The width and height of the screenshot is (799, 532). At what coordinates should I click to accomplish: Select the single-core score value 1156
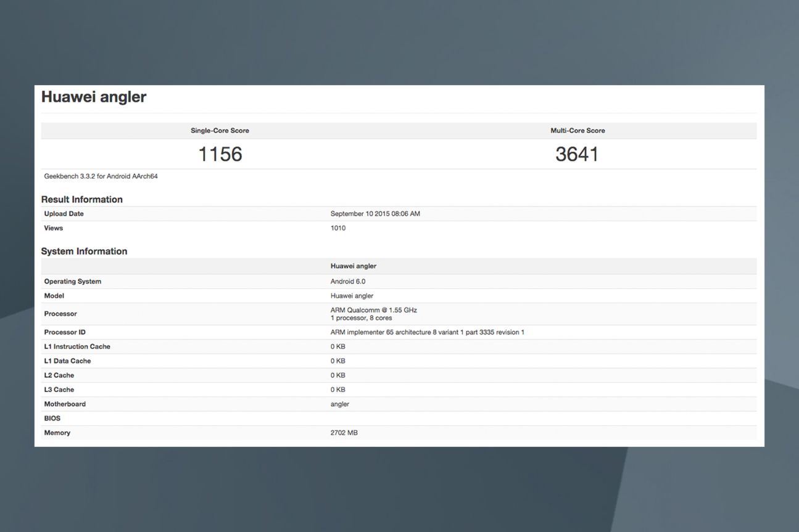(x=220, y=154)
